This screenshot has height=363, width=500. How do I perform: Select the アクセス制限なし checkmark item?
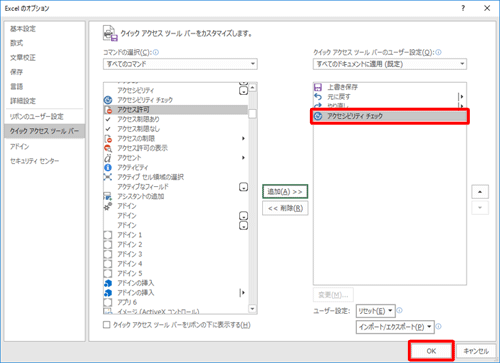pos(176,129)
